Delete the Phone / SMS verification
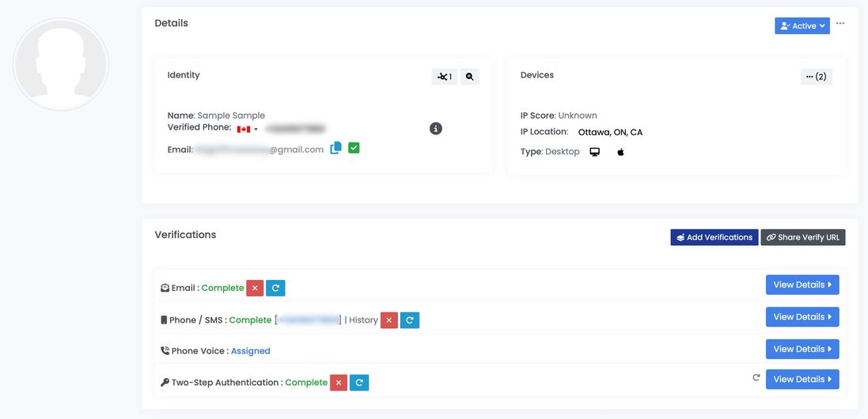This screenshot has height=419, width=868. pos(389,320)
